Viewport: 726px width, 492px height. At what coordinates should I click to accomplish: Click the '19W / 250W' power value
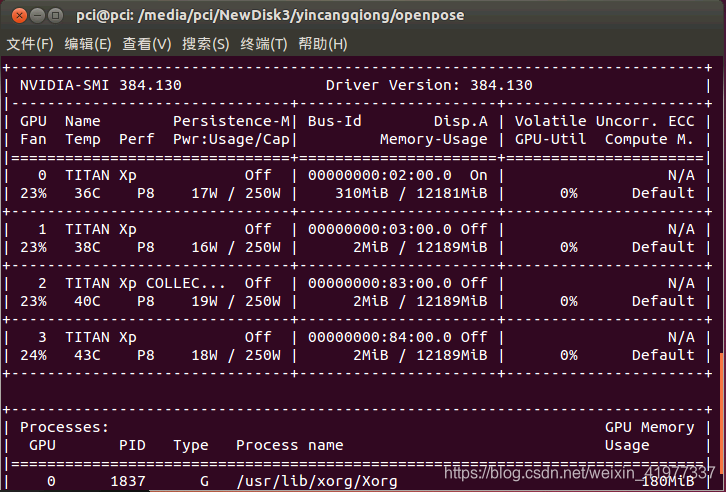pos(236,301)
